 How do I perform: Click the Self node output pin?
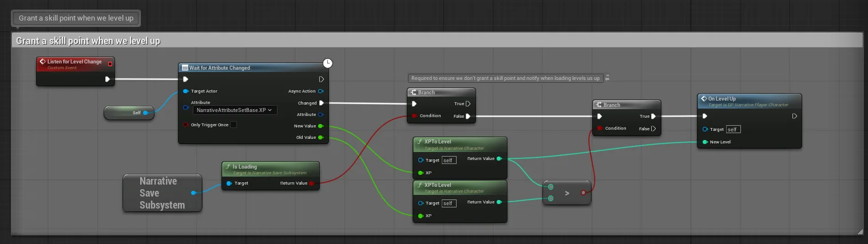tap(146, 113)
